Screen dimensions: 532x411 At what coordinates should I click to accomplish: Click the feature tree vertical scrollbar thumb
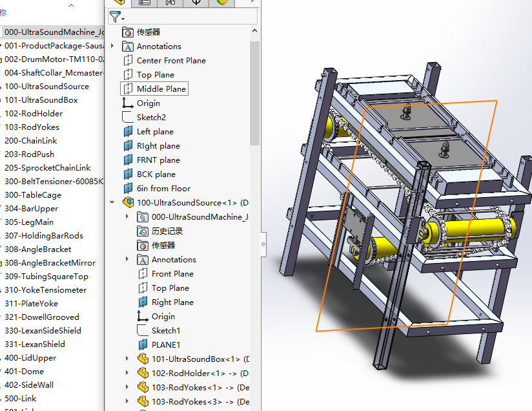pos(254,93)
